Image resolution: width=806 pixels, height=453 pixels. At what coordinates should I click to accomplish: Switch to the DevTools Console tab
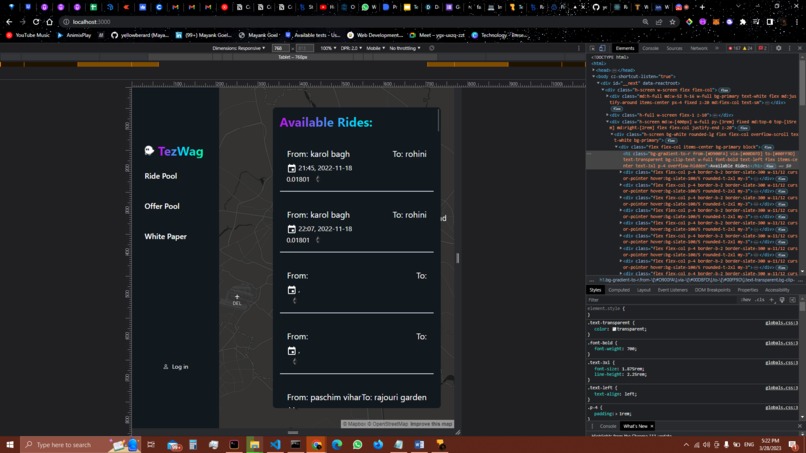click(650, 48)
